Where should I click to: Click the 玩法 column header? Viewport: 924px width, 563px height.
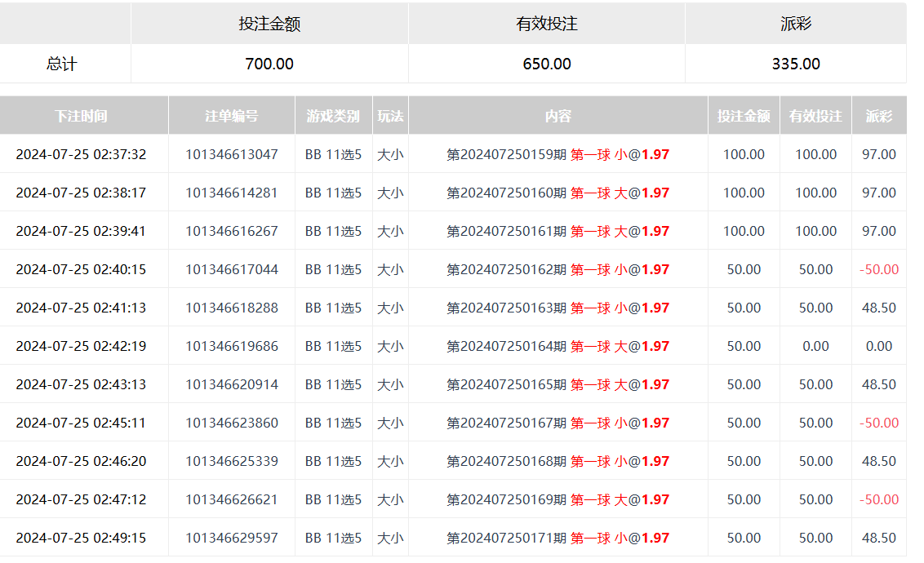coord(390,116)
